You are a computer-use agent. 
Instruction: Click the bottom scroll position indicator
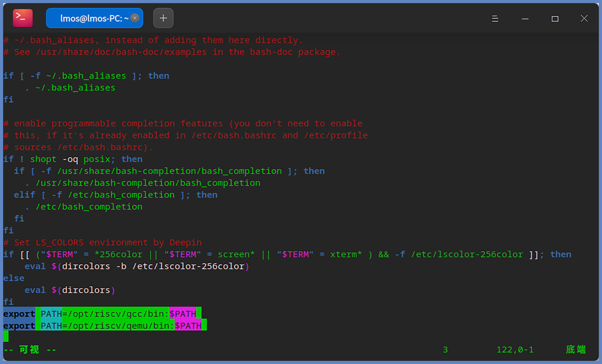point(576,350)
